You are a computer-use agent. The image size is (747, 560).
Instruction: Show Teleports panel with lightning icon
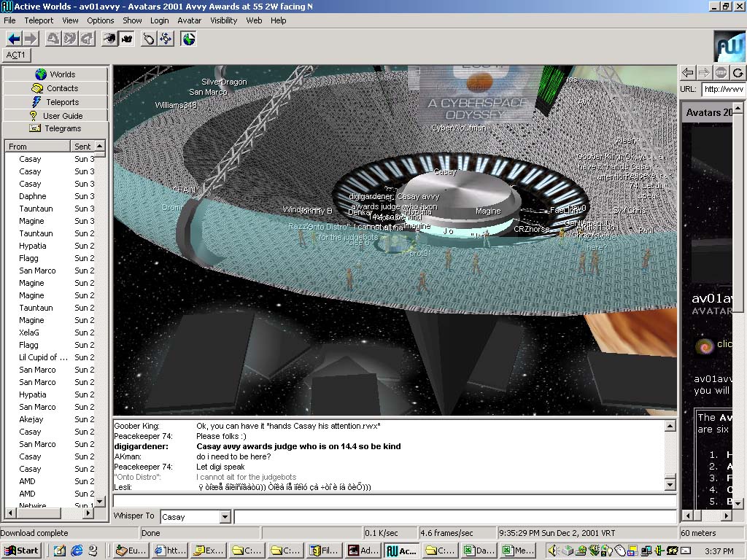click(55, 102)
